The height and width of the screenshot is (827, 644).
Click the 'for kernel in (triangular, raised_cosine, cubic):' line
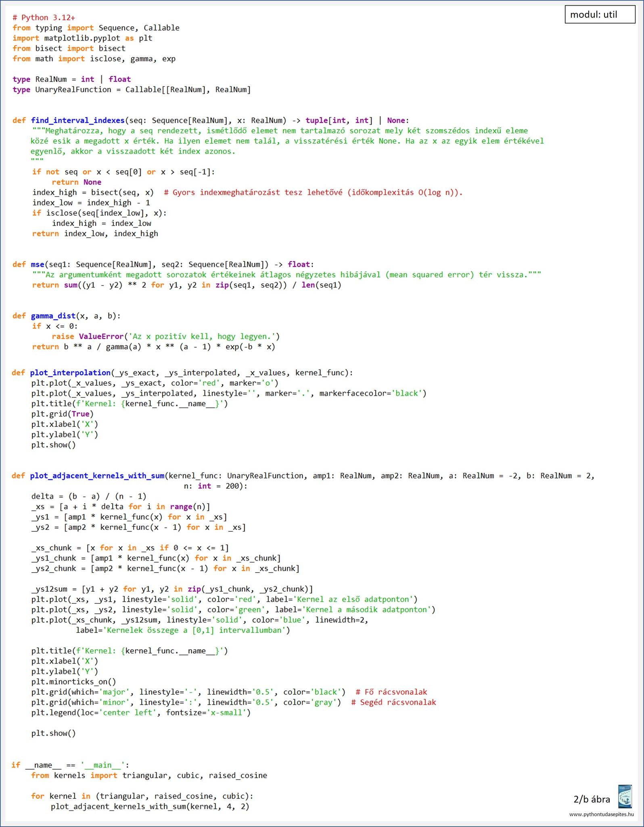tap(142, 796)
